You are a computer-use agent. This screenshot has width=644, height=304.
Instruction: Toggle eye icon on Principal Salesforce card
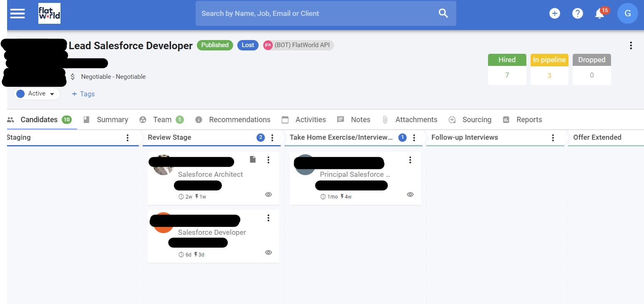click(410, 194)
